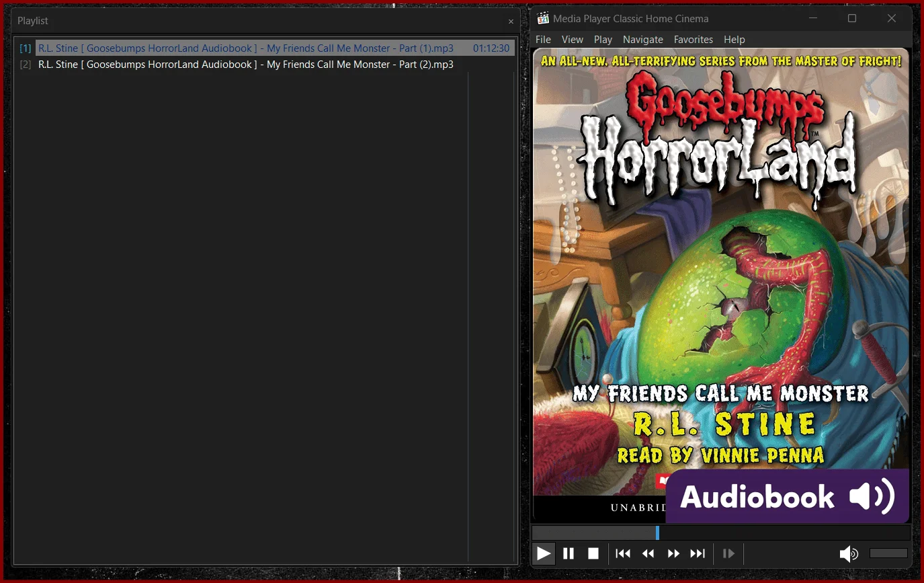
Task: Stop the audiobook playback
Action: (x=593, y=553)
